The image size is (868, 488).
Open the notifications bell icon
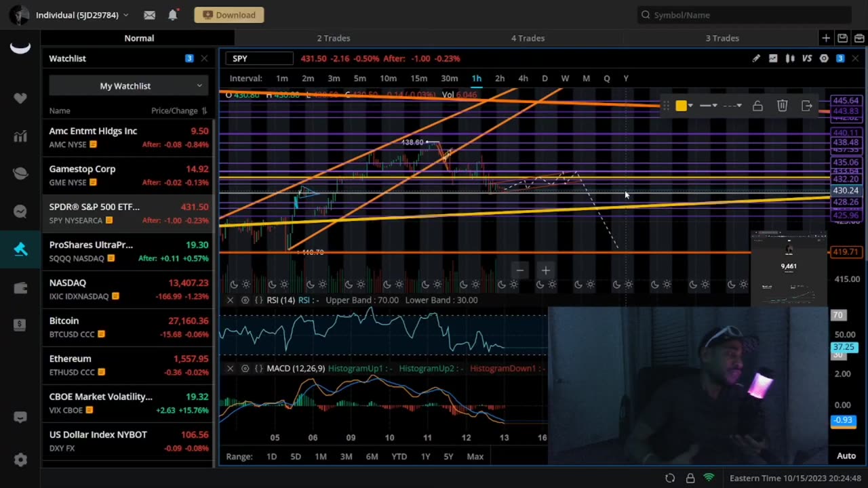pyautogui.click(x=172, y=15)
